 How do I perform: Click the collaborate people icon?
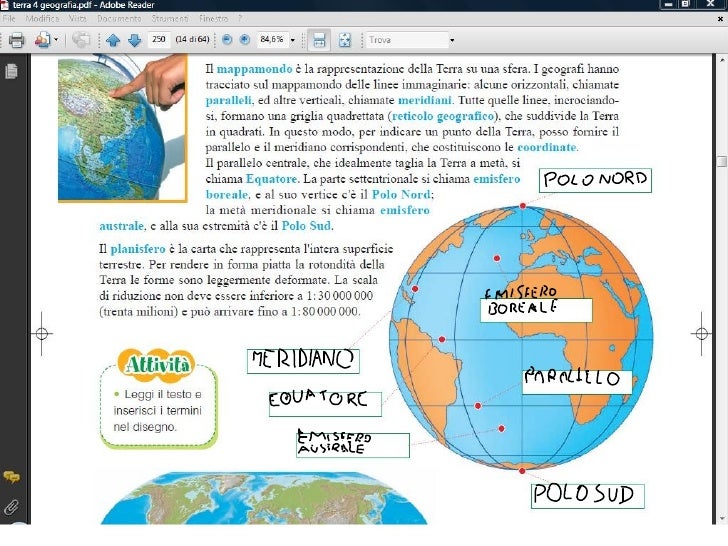coord(42,40)
